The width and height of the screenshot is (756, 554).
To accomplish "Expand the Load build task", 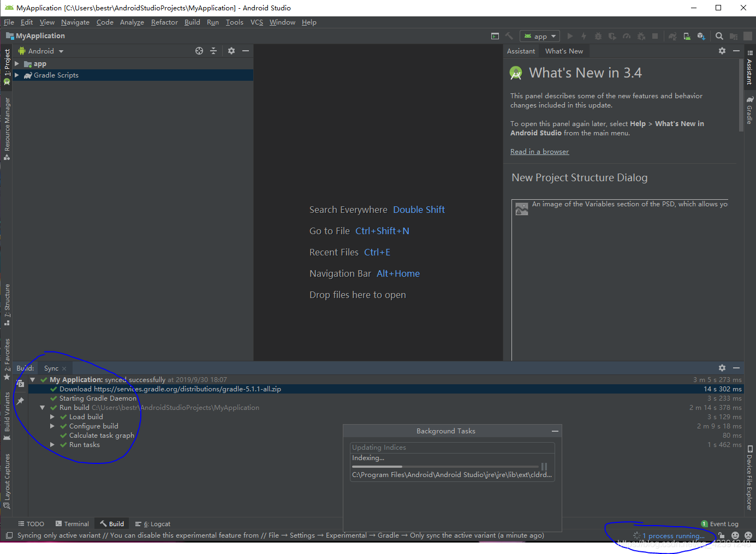I will click(52, 416).
